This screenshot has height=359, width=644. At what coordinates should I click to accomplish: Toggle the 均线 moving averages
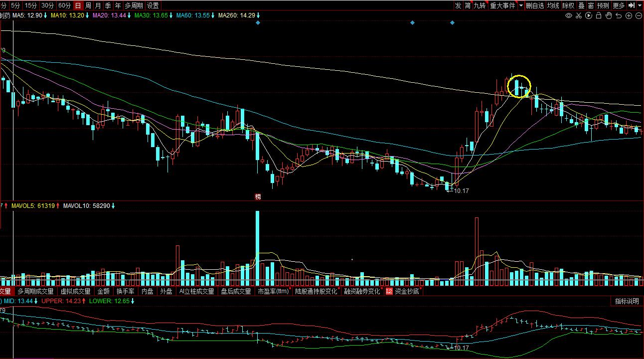pos(553,5)
